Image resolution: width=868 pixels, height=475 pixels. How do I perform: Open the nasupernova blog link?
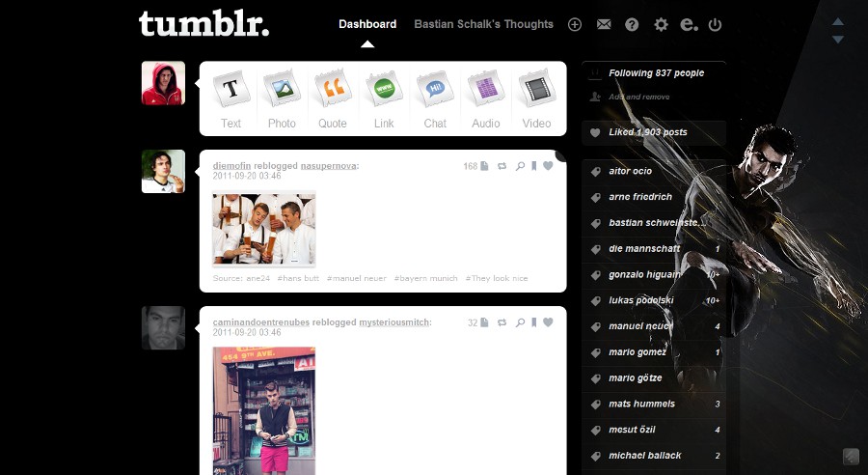tap(328, 166)
